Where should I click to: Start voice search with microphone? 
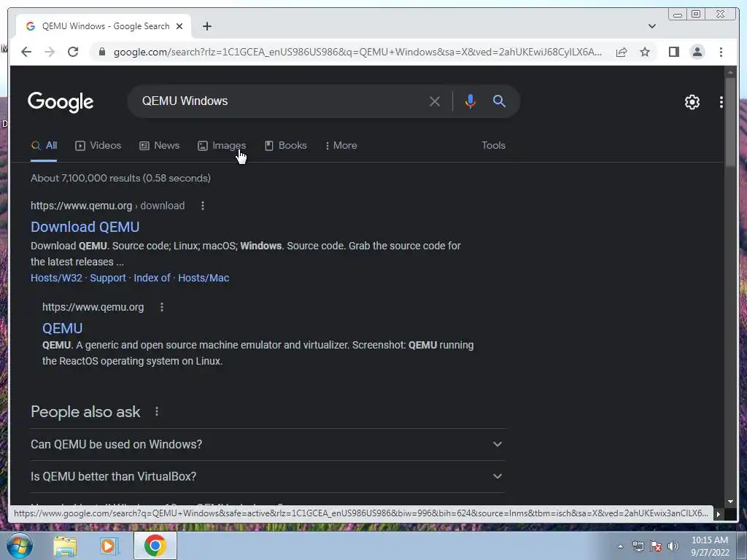[x=471, y=101]
